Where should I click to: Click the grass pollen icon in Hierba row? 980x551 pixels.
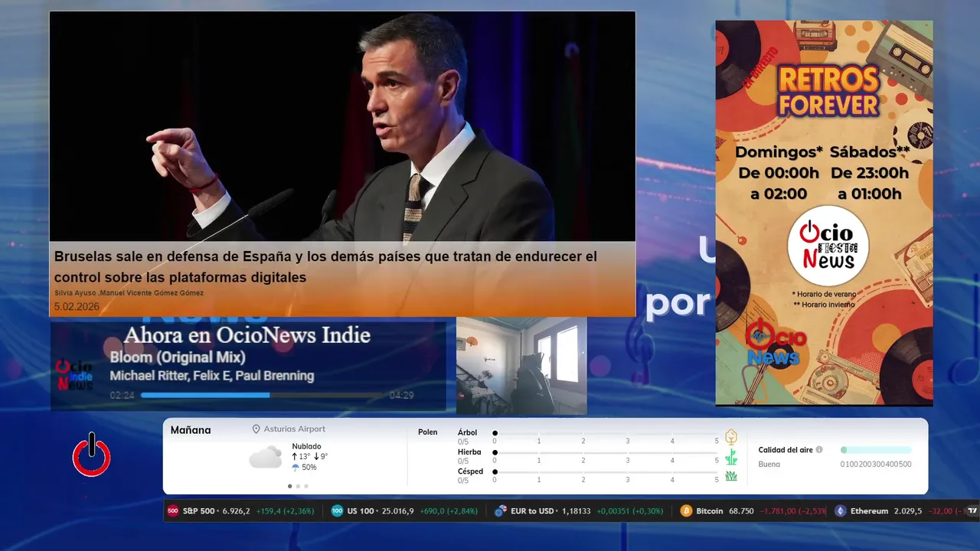(731, 457)
